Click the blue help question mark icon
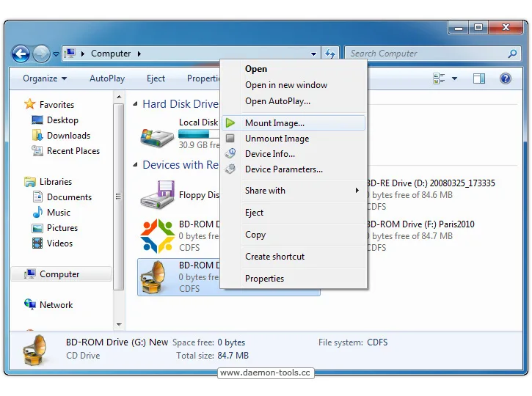 coord(505,78)
